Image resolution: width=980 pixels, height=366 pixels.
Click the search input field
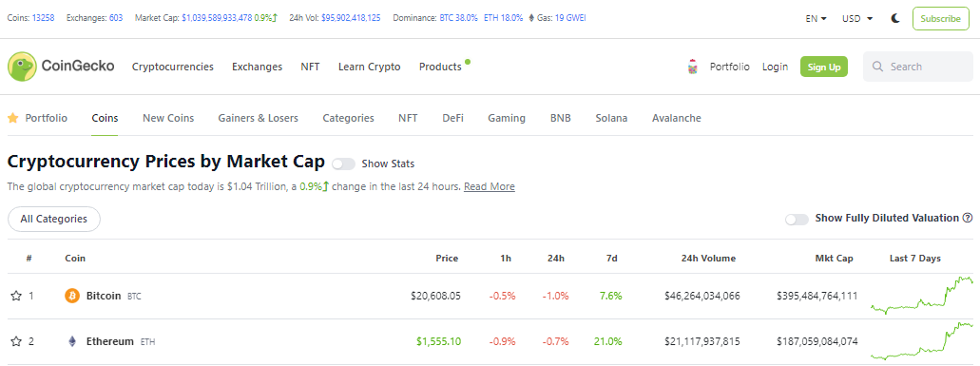918,67
